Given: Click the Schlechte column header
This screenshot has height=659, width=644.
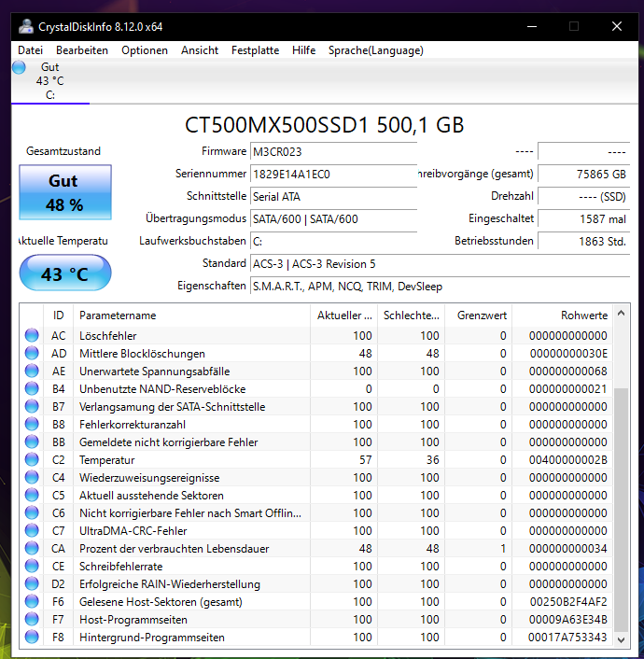Looking at the screenshot, I should pos(411,315).
